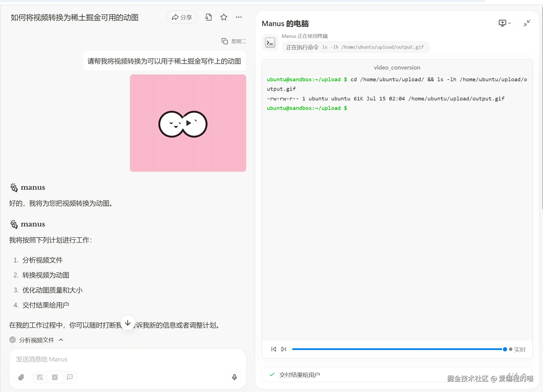
Task: Click the attachment paperclip icon
Action: click(x=21, y=377)
